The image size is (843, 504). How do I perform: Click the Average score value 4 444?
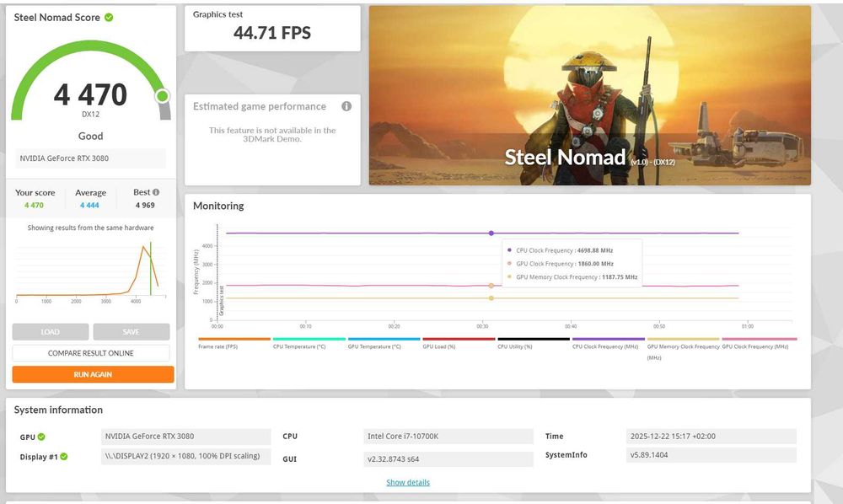point(89,206)
